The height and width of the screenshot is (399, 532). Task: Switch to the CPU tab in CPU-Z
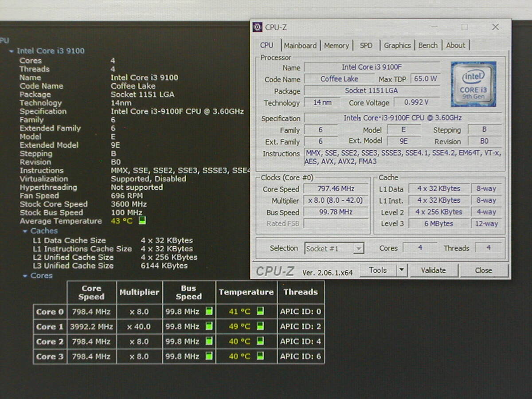tap(267, 45)
